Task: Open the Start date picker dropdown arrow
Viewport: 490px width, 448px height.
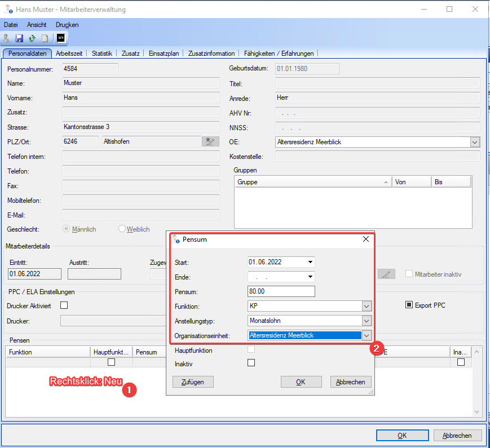Action: coord(310,262)
